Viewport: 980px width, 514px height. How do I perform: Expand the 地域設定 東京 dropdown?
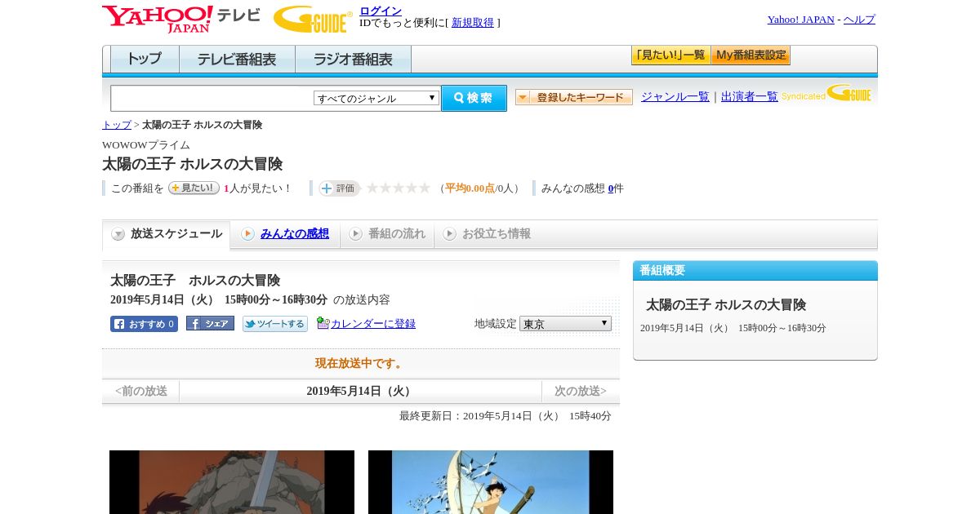pos(565,324)
